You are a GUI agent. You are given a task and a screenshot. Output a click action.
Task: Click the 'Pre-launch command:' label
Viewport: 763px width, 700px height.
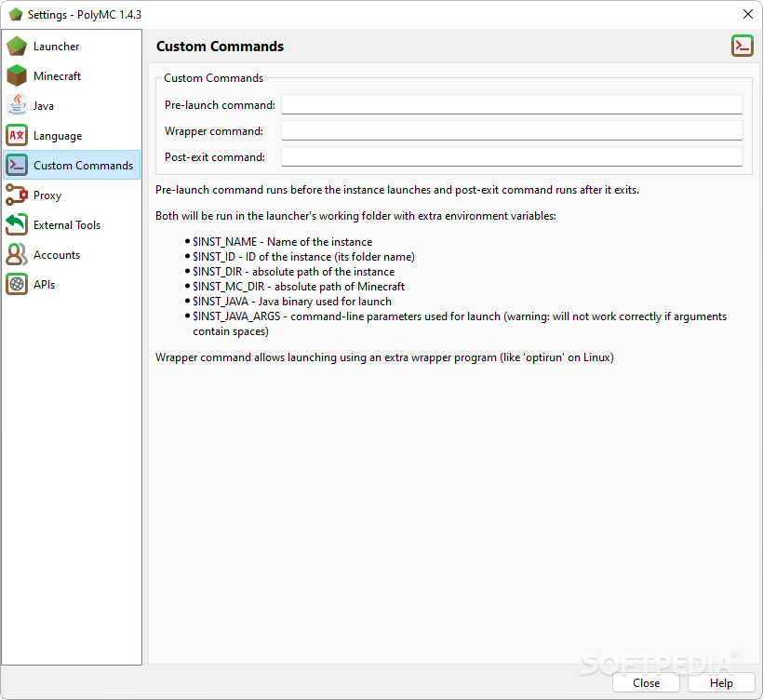(220, 105)
